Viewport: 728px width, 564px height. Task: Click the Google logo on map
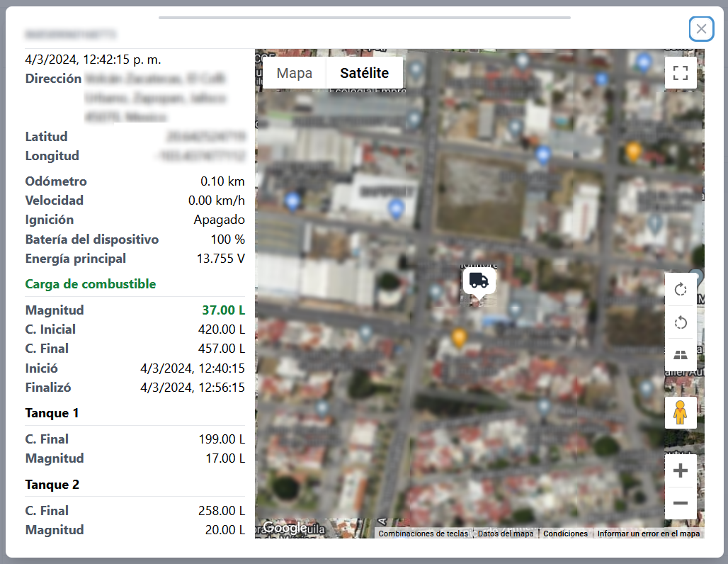pyautogui.click(x=285, y=528)
